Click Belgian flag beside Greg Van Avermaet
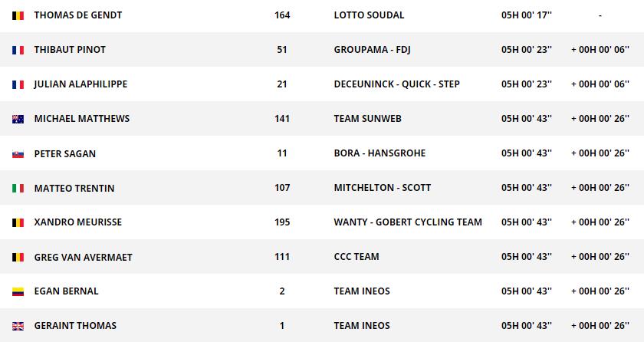The height and width of the screenshot is (342, 644). [x=18, y=257]
